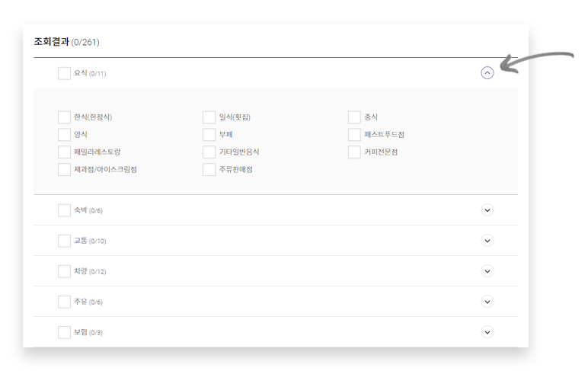Check the 요식 category checkbox
The width and height of the screenshot is (588, 371).
click(x=64, y=73)
